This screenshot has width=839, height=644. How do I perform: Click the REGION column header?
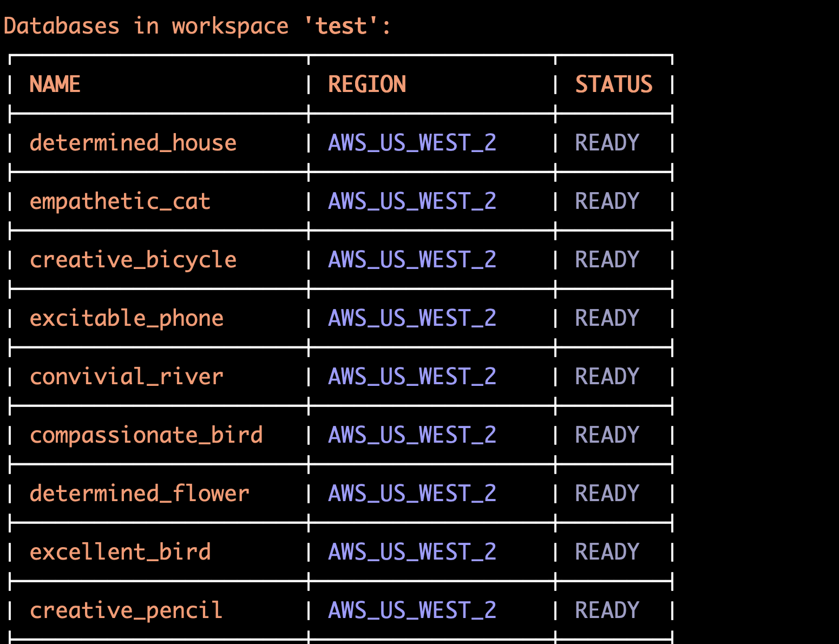click(367, 84)
